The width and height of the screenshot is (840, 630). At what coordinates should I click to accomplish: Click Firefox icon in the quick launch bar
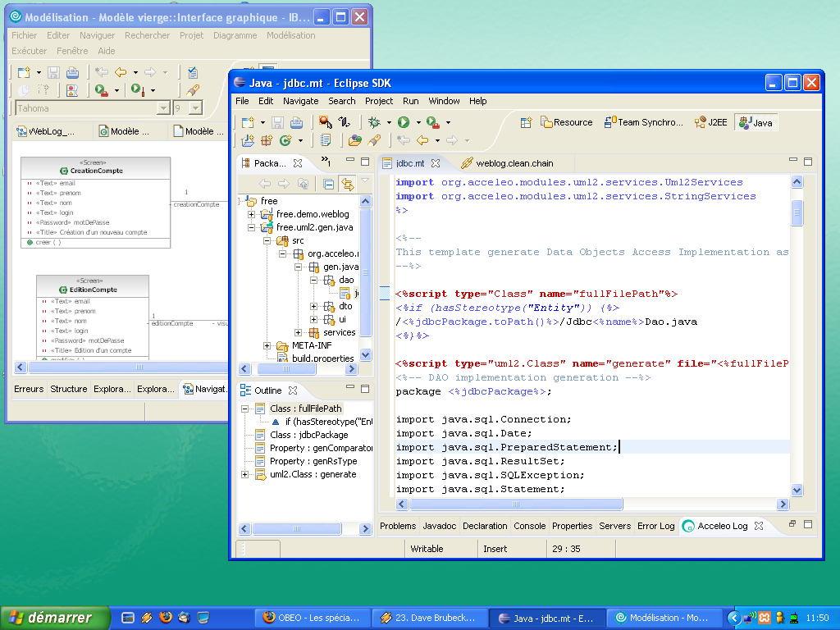[166, 617]
